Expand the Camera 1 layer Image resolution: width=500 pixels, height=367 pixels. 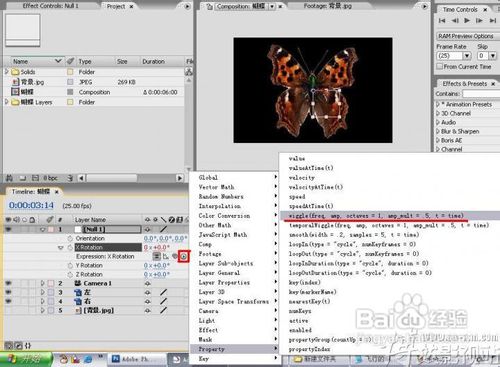(42, 283)
